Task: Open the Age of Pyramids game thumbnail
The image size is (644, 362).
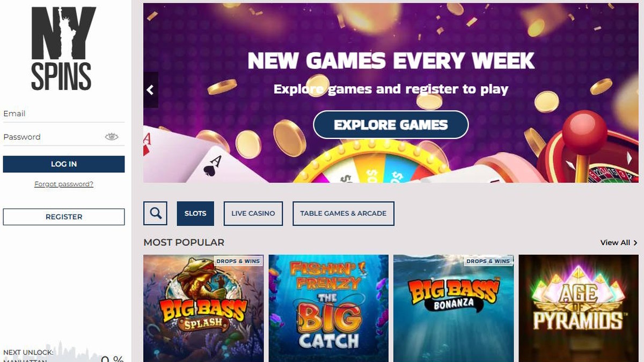Action: [x=579, y=308]
